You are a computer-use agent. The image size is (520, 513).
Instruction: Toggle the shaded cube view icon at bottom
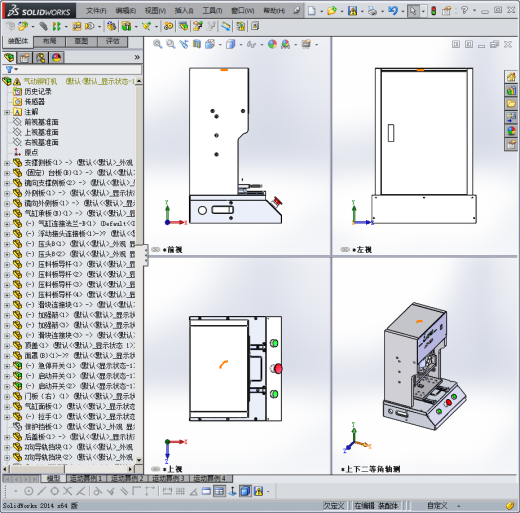(245, 491)
